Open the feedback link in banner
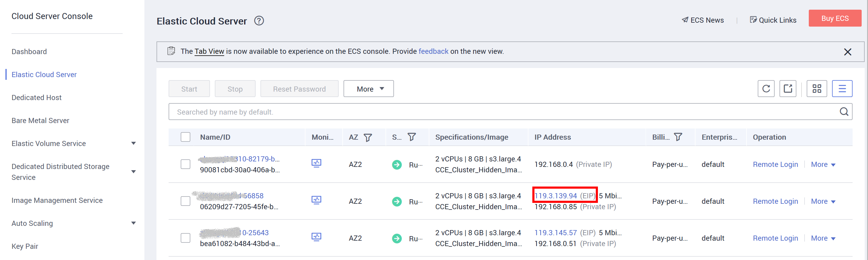Screen dimensions: 868x260 433,51
